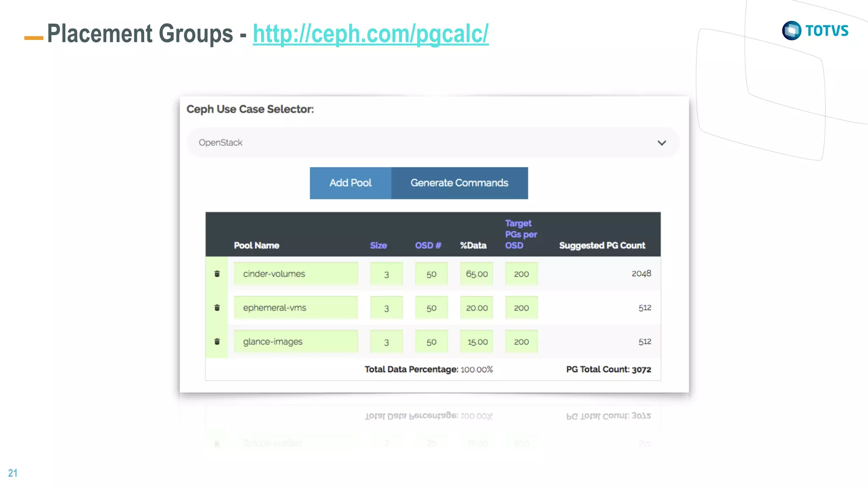Click the OSD # column header

coord(428,246)
